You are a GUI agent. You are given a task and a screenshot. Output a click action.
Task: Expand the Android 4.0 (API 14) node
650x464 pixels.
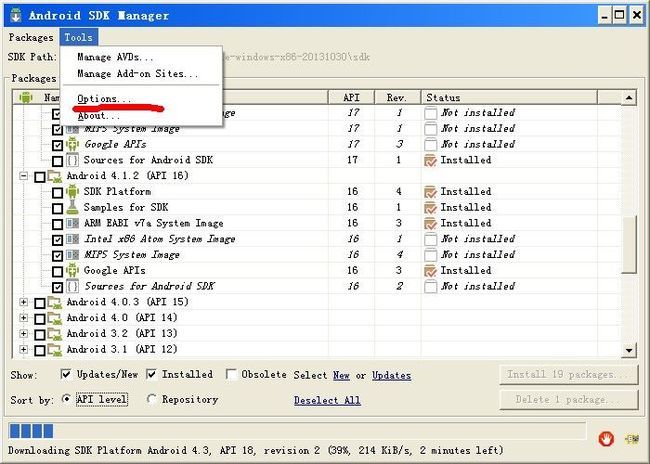pyautogui.click(x=24, y=318)
